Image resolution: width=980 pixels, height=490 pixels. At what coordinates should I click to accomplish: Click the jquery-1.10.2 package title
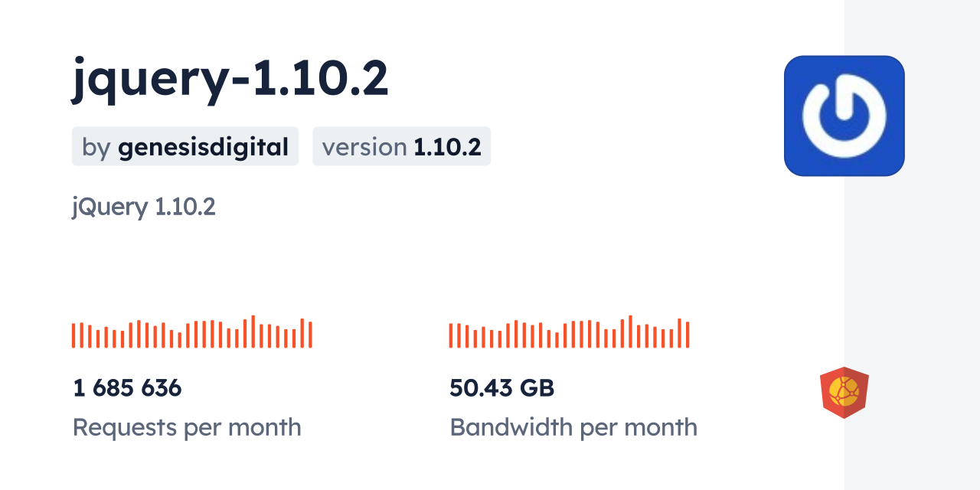[x=230, y=78]
